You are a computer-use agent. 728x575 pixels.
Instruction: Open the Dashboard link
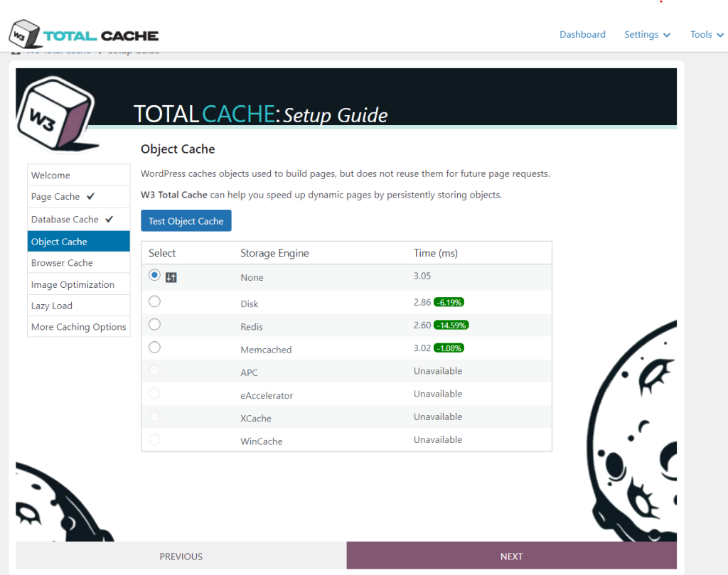click(x=582, y=34)
